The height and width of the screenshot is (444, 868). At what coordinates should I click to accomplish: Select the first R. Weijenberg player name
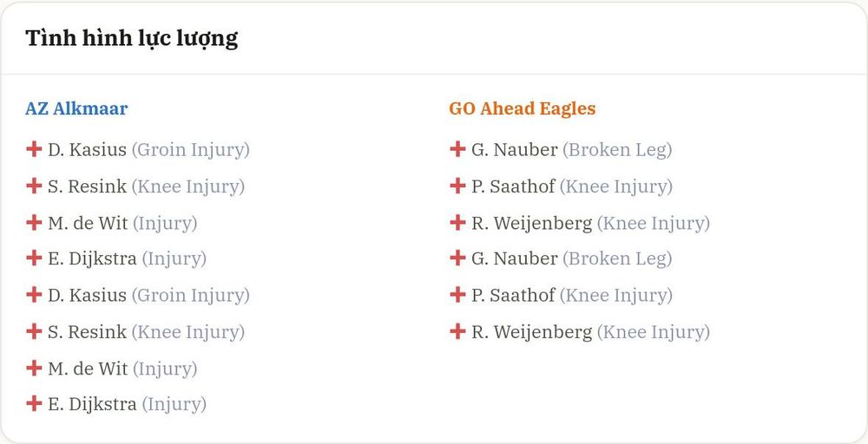coord(531,224)
